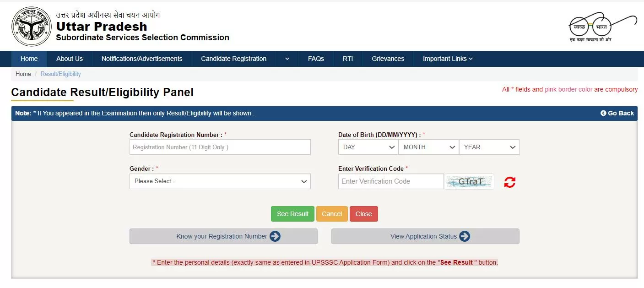Click the red Close button

pyautogui.click(x=364, y=214)
